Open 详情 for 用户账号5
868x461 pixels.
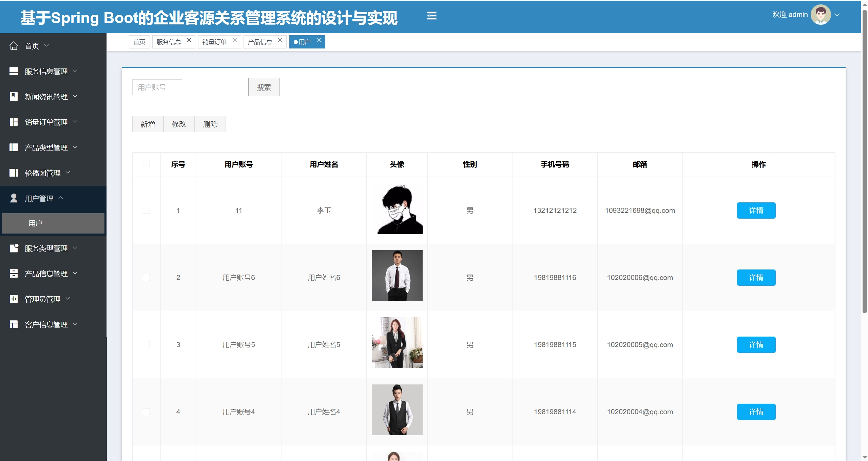(x=756, y=345)
